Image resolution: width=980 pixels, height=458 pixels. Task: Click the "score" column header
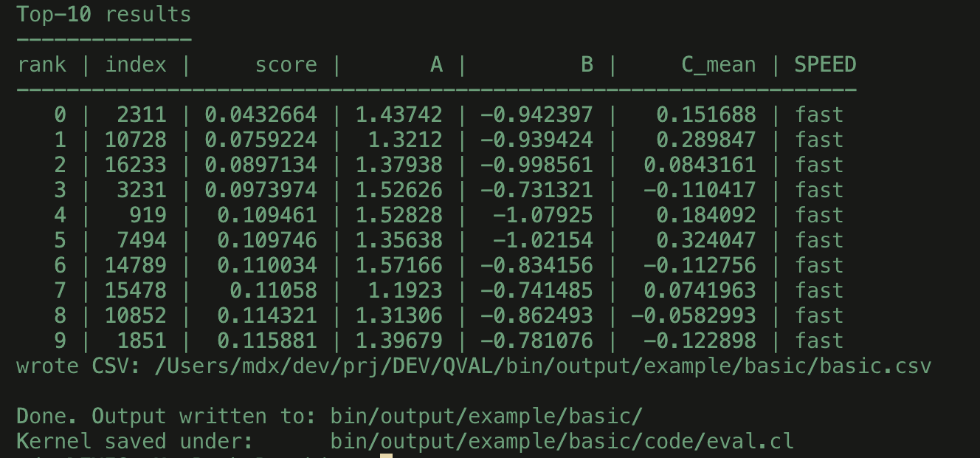pos(286,65)
